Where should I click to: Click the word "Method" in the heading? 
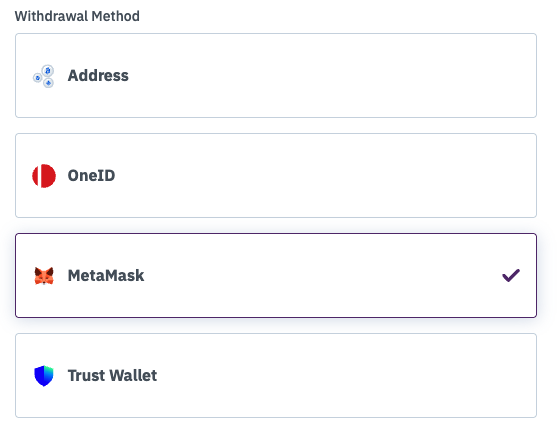(x=116, y=16)
